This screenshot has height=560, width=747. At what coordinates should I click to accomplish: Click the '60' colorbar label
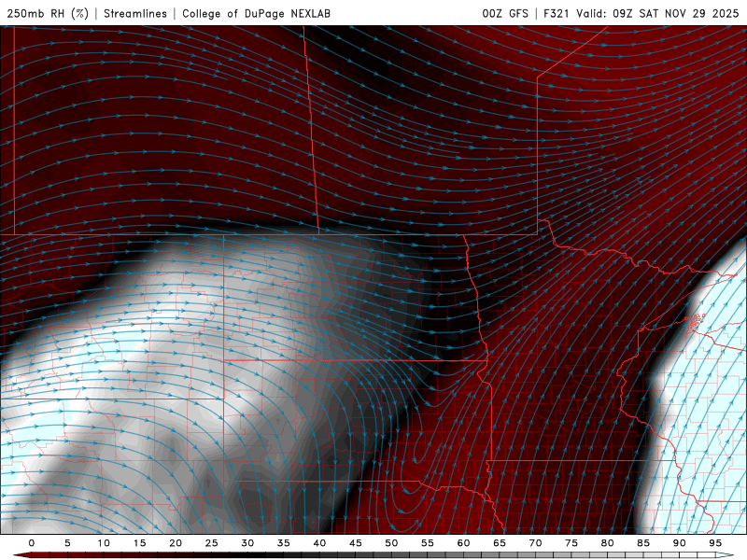[x=463, y=543]
